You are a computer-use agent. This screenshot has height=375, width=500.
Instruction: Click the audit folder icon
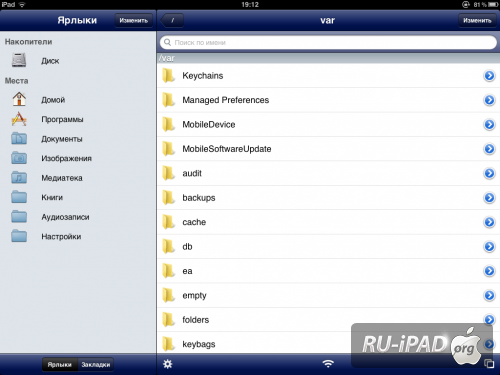click(x=168, y=173)
